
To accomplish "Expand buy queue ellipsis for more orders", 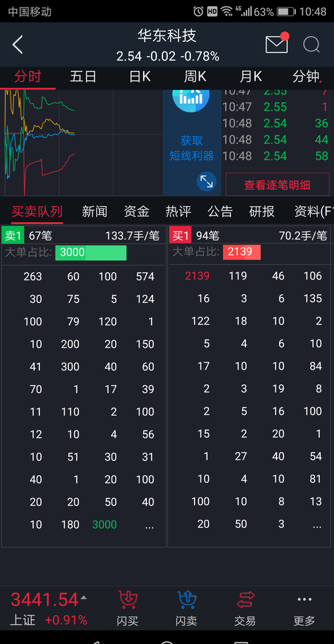I will pos(317,525).
